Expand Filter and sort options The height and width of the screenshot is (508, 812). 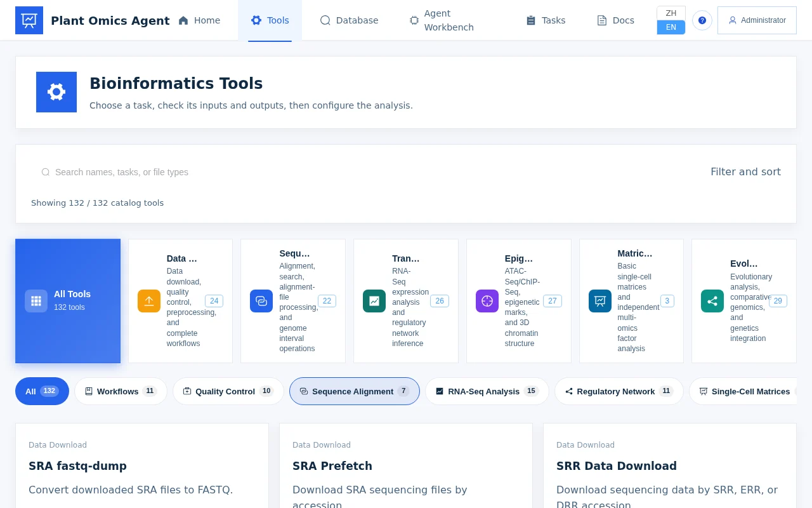(745, 171)
